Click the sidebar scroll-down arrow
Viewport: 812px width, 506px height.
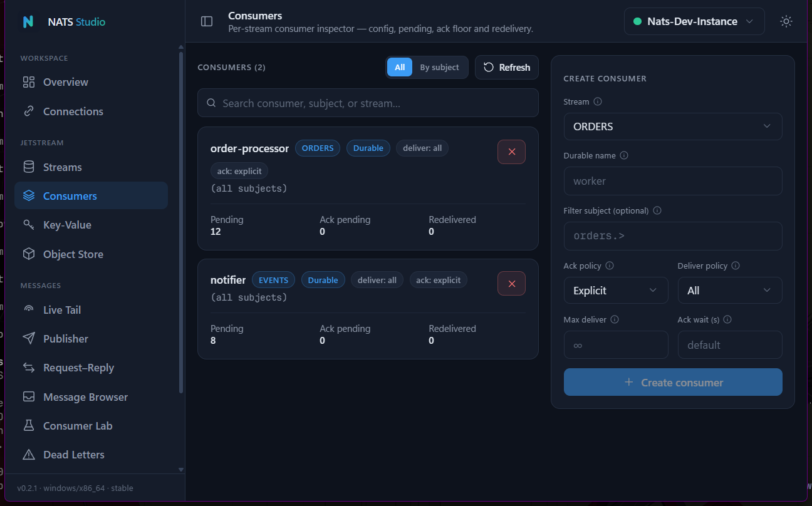point(181,469)
